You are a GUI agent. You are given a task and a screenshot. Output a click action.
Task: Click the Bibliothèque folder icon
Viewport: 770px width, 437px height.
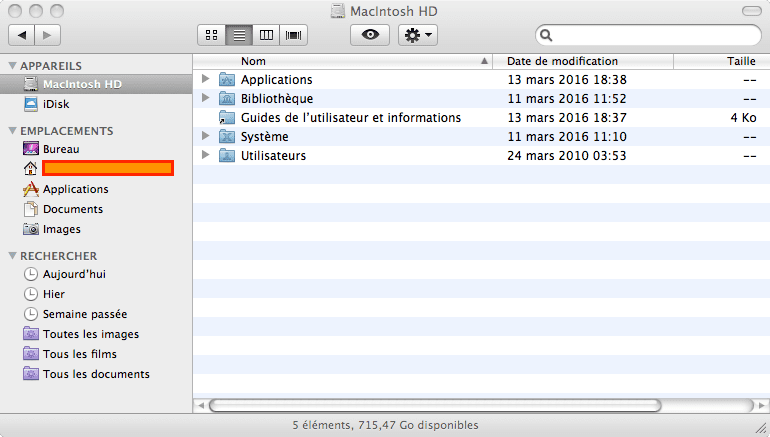click(226, 98)
